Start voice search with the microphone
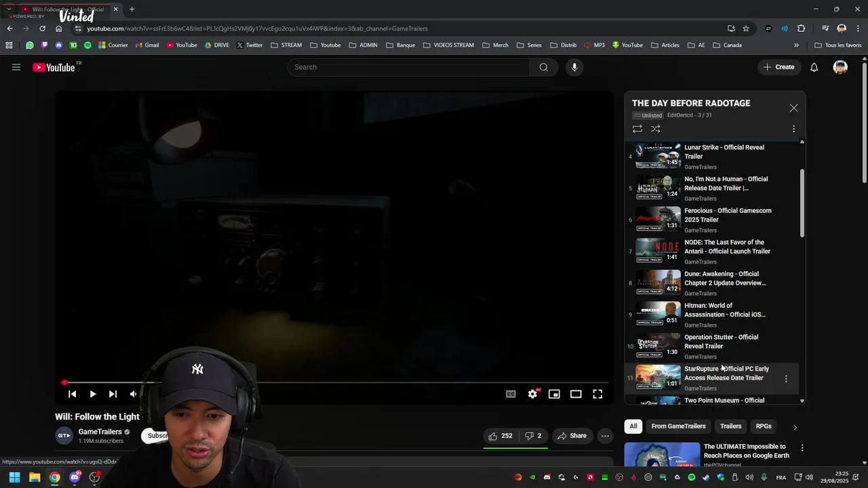 574,67
